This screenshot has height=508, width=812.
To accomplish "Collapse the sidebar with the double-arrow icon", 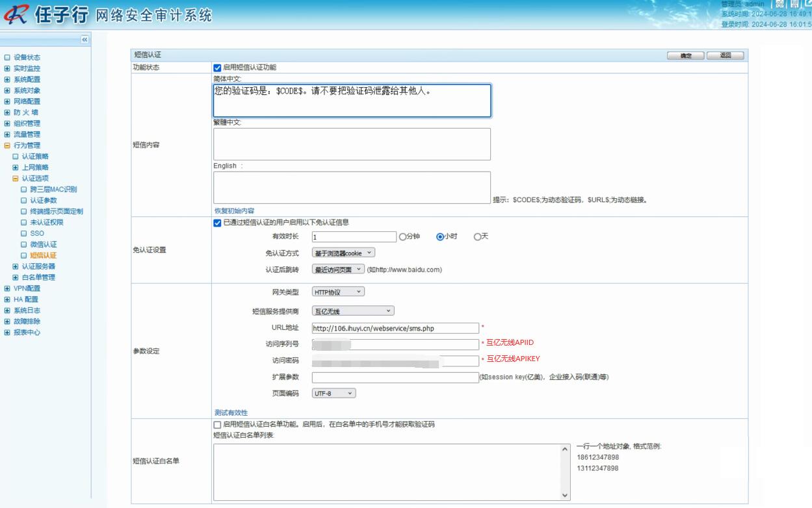I will click(x=85, y=40).
